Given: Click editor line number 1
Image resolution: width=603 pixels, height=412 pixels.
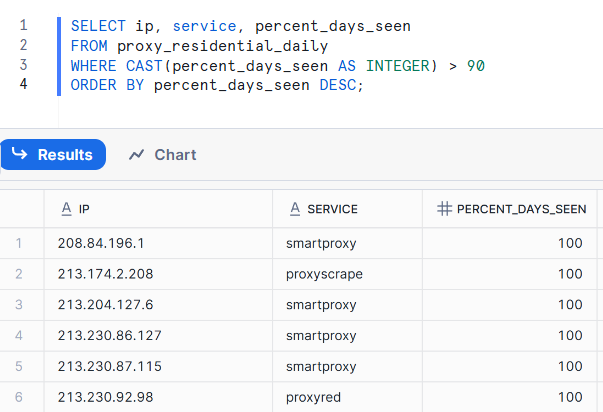Looking at the screenshot, I should click(x=23, y=25).
